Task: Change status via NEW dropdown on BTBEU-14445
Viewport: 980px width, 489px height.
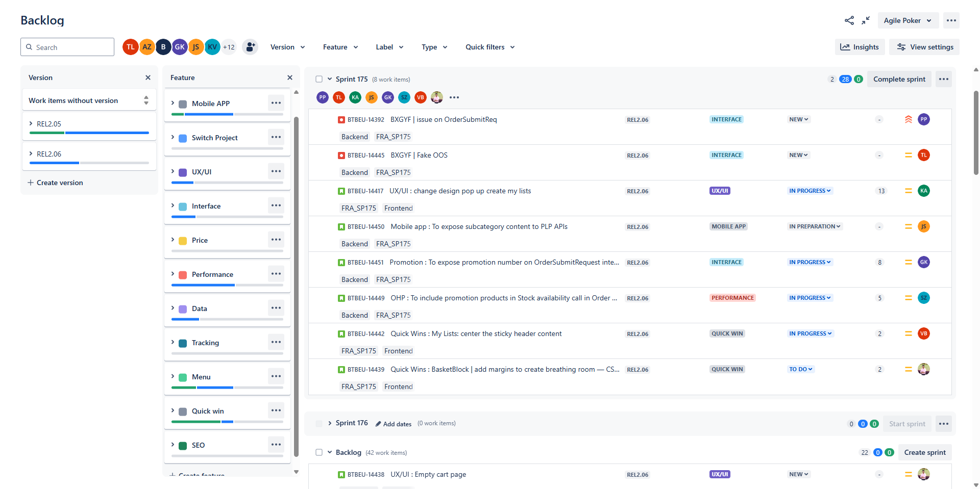Action: pyautogui.click(x=798, y=155)
